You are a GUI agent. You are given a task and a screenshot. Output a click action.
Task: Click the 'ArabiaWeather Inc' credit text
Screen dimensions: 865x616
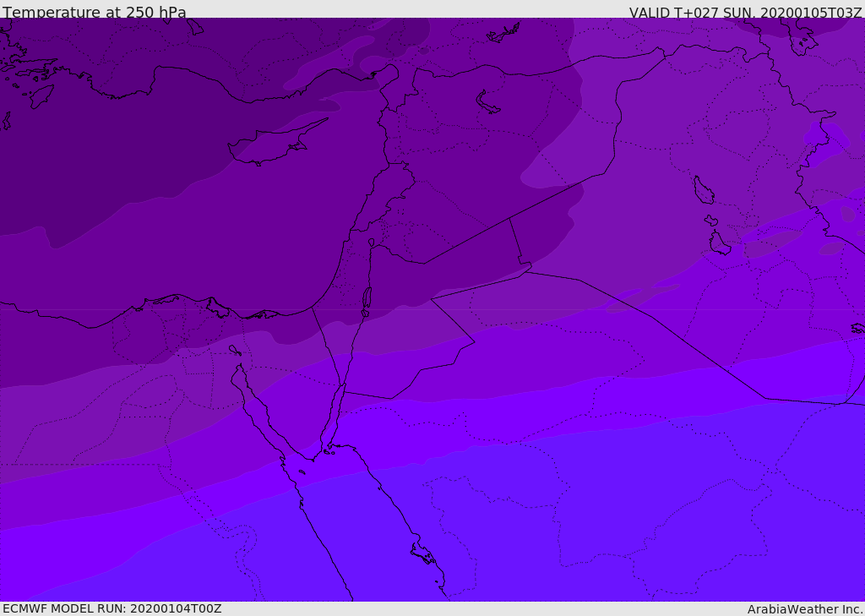(x=804, y=609)
